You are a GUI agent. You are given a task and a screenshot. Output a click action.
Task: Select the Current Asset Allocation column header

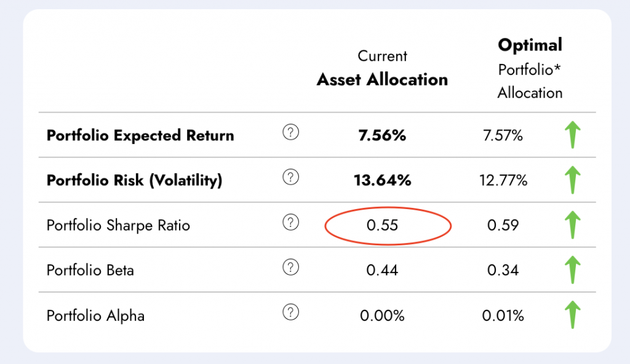(x=382, y=68)
